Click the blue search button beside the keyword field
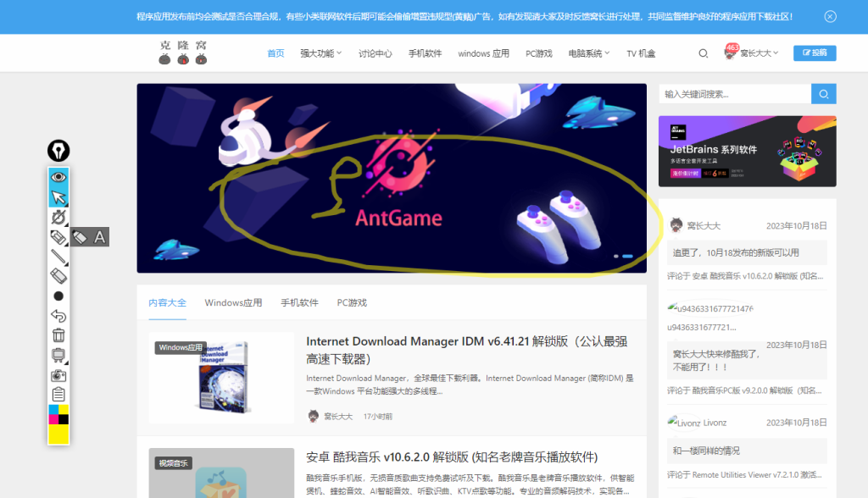The height and width of the screenshot is (498, 868). point(823,94)
